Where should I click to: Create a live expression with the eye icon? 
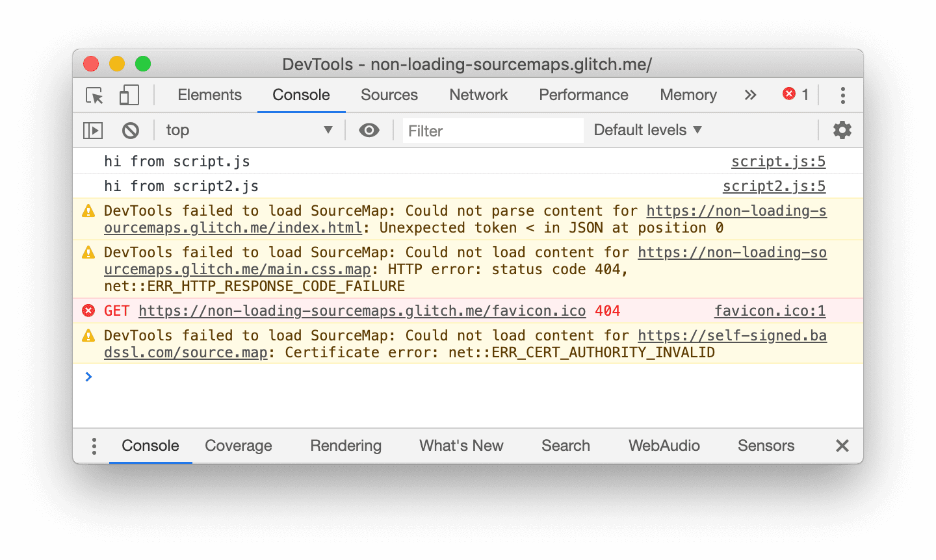tap(369, 130)
